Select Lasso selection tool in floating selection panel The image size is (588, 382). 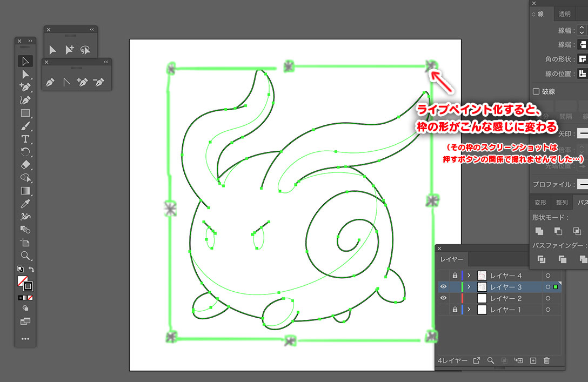point(85,50)
